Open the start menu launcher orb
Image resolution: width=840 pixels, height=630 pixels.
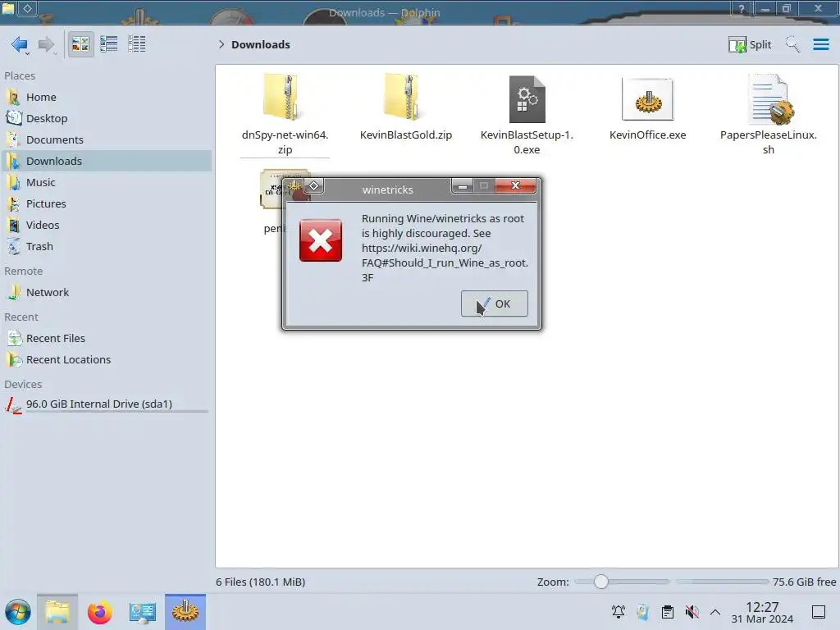tap(18, 612)
